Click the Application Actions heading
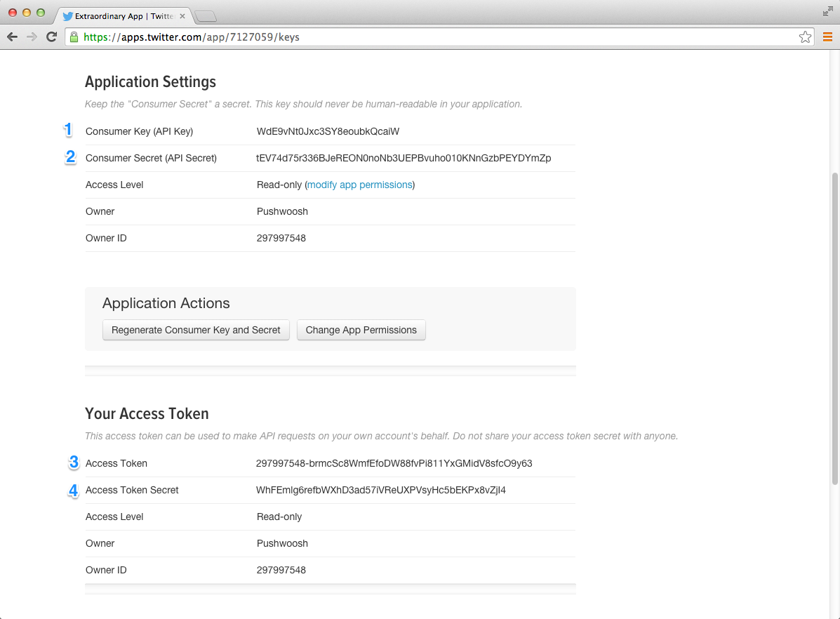Image resolution: width=840 pixels, height=619 pixels. (x=166, y=303)
